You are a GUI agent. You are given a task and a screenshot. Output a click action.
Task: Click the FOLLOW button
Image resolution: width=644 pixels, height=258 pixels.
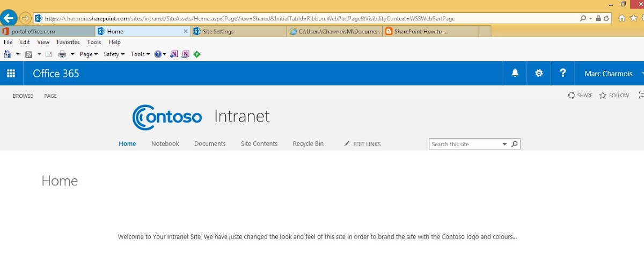pyautogui.click(x=614, y=96)
